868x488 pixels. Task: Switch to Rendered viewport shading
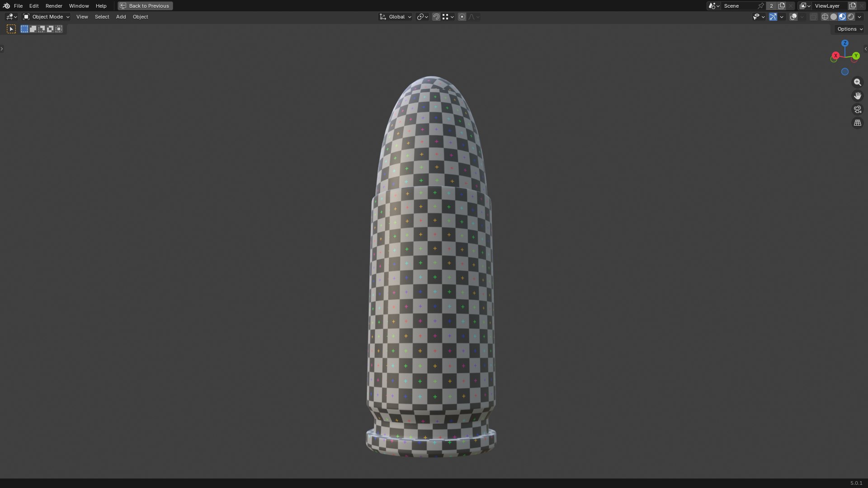pyautogui.click(x=851, y=17)
